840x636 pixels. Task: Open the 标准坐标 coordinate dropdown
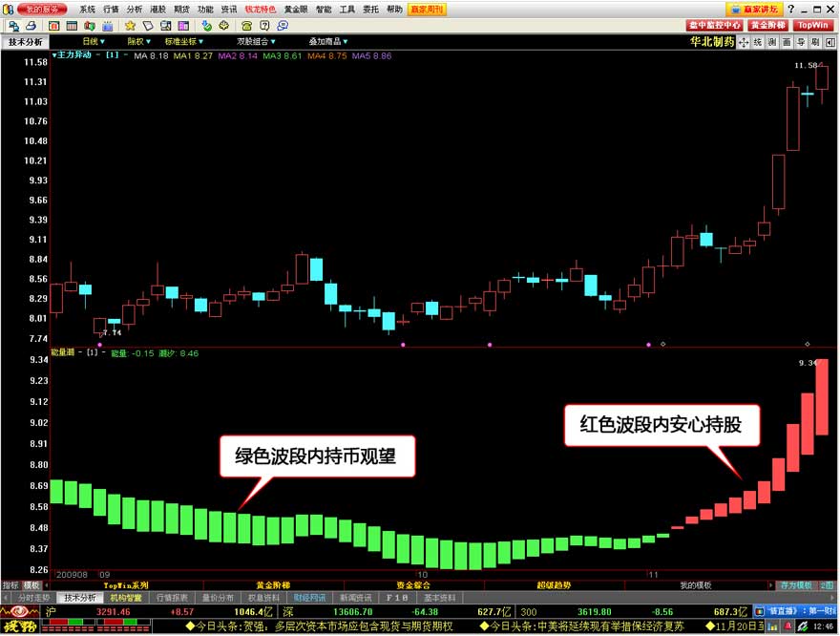point(181,42)
